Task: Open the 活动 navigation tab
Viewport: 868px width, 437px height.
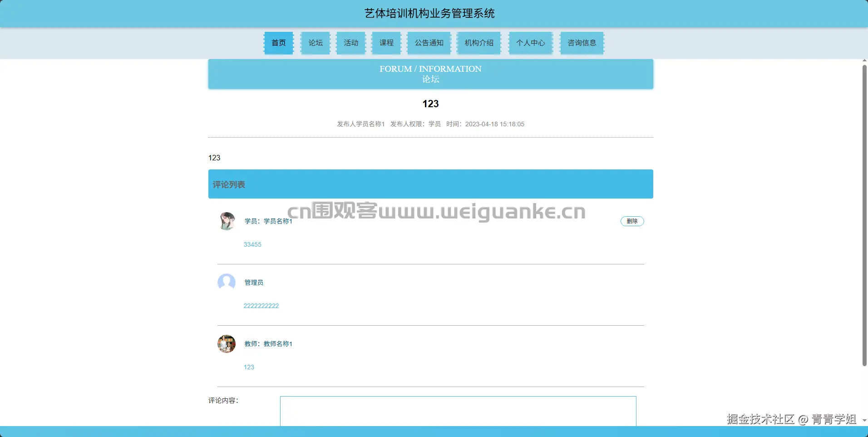Action: pos(351,43)
